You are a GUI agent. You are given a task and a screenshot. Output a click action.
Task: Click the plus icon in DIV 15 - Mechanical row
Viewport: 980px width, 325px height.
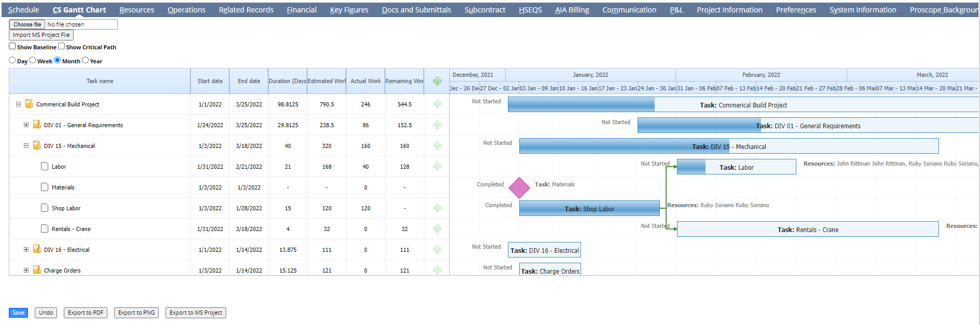pos(437,145)
